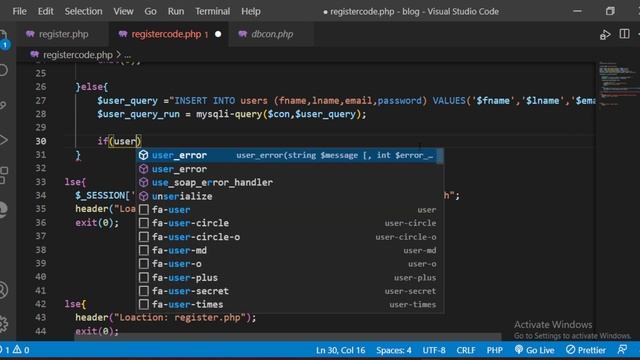
Task: Click the split editor icon
Action: click(624, 34)
